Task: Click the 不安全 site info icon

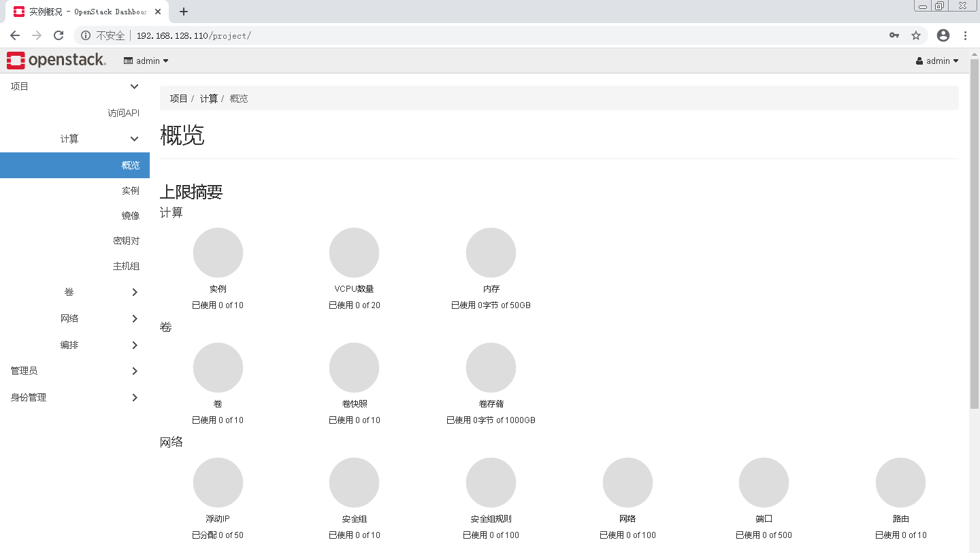Action: (86, 35)
